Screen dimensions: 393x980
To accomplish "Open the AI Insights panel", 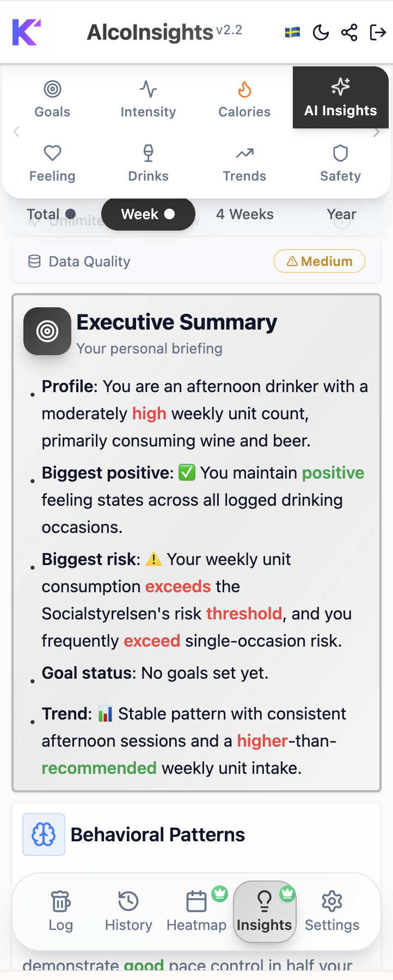I will click(340, 97).
